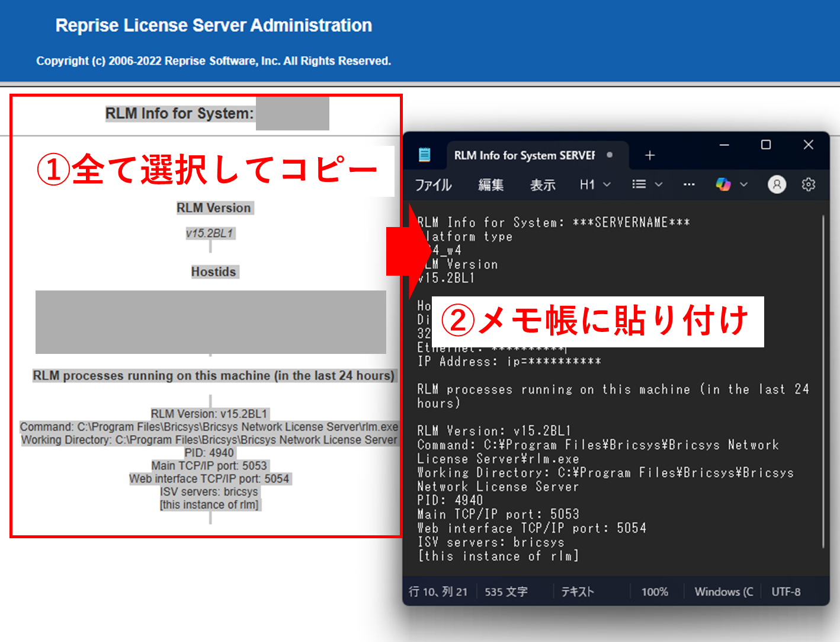840x642 pixels.
Task: Open the 表示 menu
Action: 543,185
